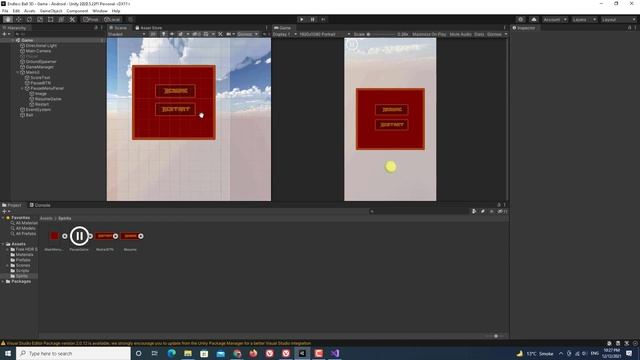This screenshot has width=640, height=360.
Task: Click the Step frame button
Action: click(323, 20)
